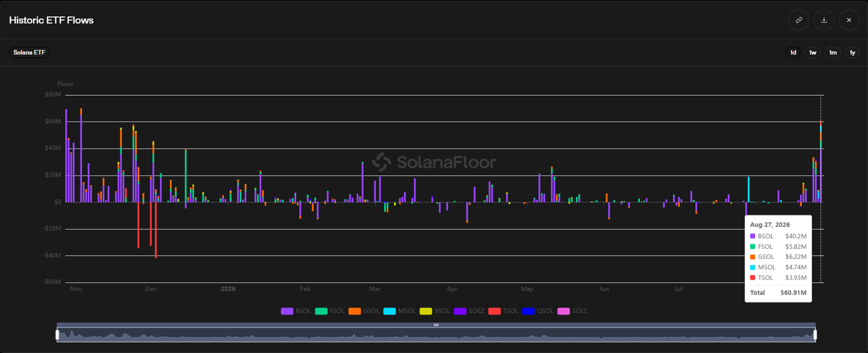
Task: Click the Jul x-axis label
Action: tap(679, 289)
